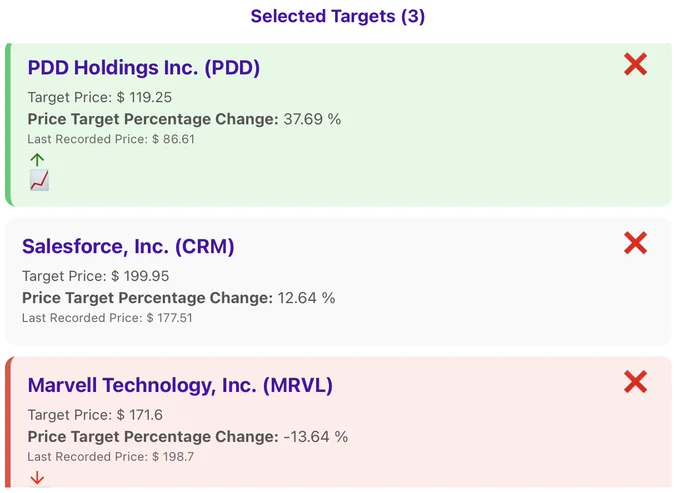This screenshot has height=493, width=680.
Task: Delete Marvell Technology target using red X
Action: [x=635, y=382]
